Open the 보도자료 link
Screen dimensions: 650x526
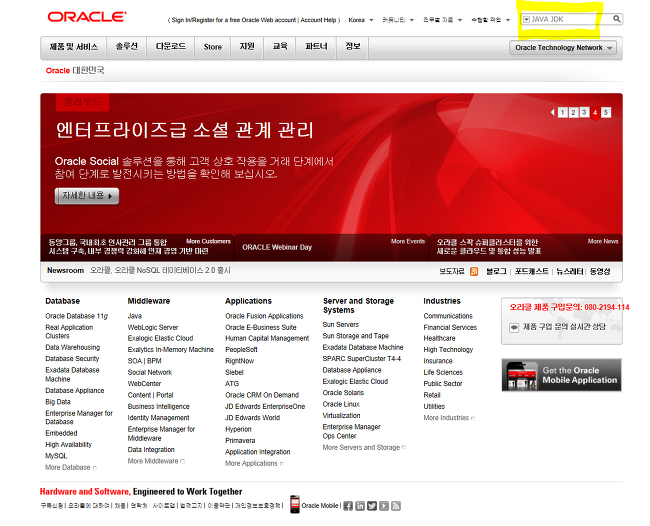[x=452, y=271]
